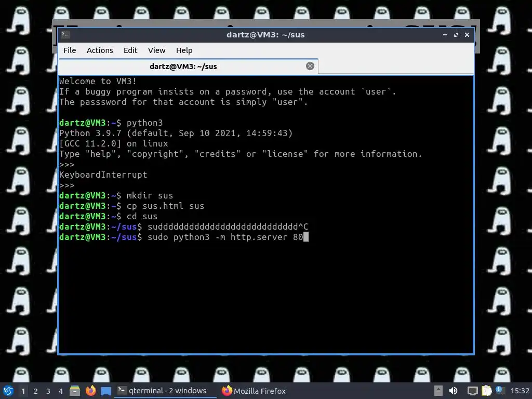Click the 'The passsword for that account' line
This screenshot has height=399, width=532.
(183, 102)
